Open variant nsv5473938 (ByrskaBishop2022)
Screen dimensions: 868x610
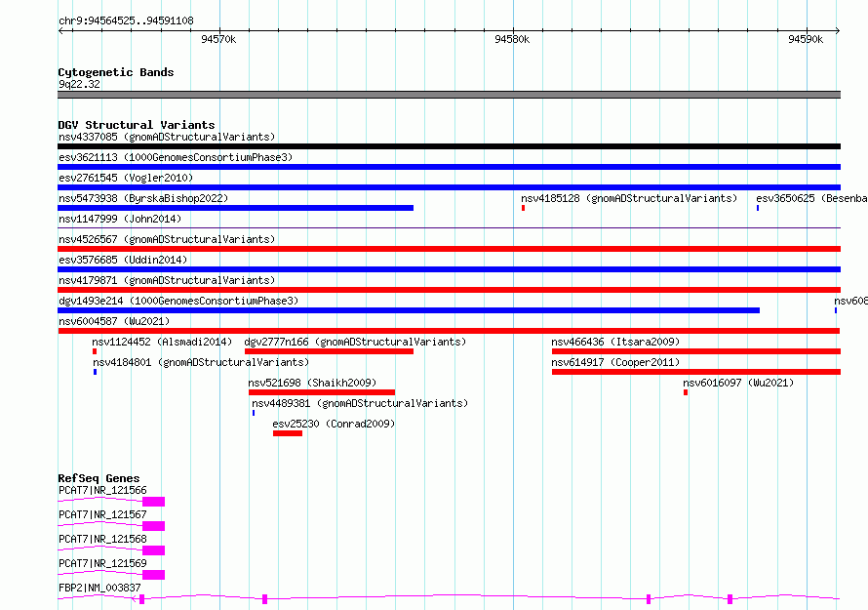coord(143,198)
